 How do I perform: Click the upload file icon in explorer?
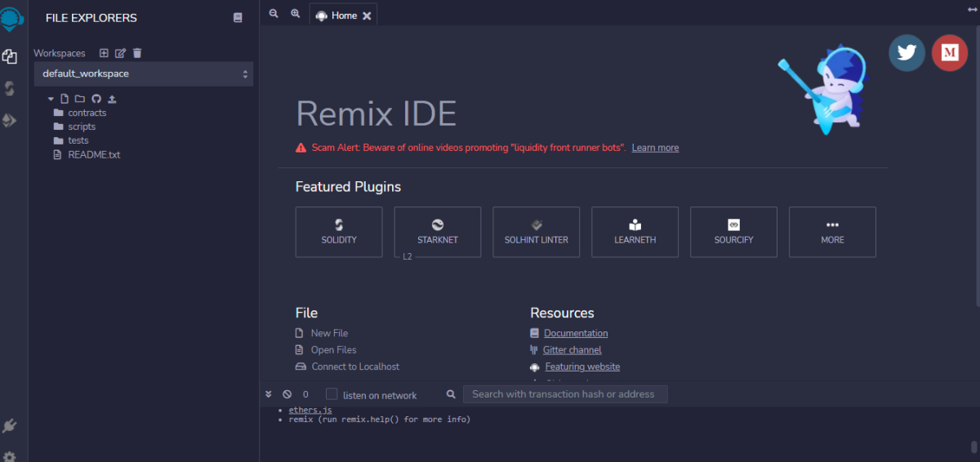pyautogui.click(x=112, y=99)
